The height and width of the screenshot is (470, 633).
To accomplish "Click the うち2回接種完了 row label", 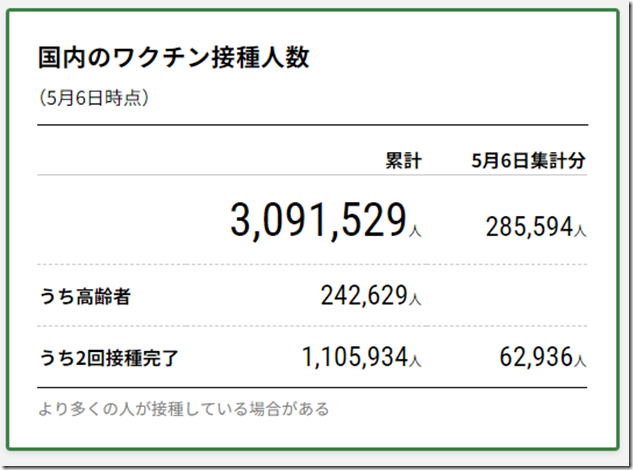I will (110, 357).
